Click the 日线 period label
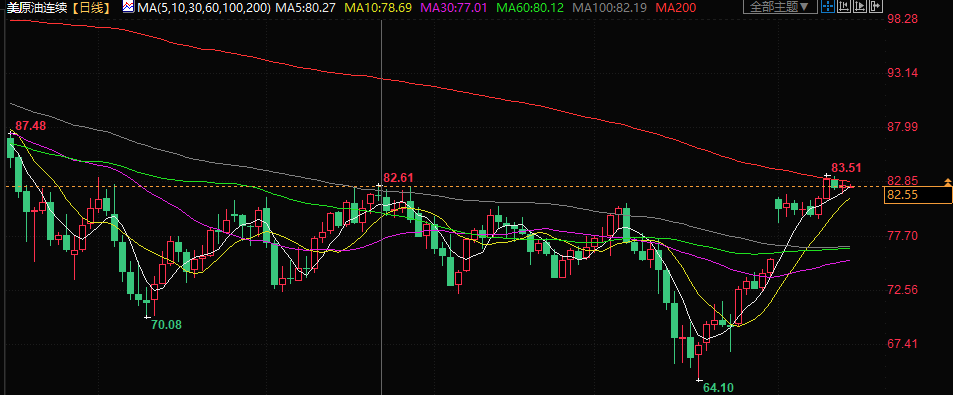Viewport: 953px width, 395px height. point(92,8)
